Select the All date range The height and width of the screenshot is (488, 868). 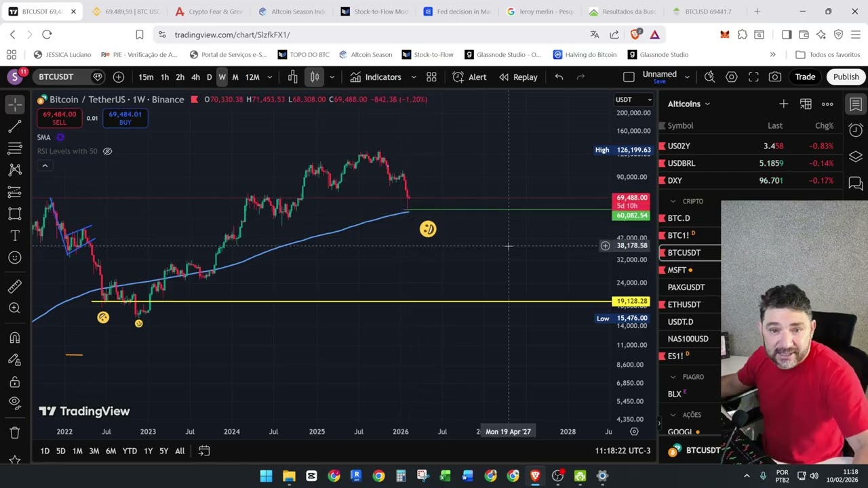click(180, 451)
